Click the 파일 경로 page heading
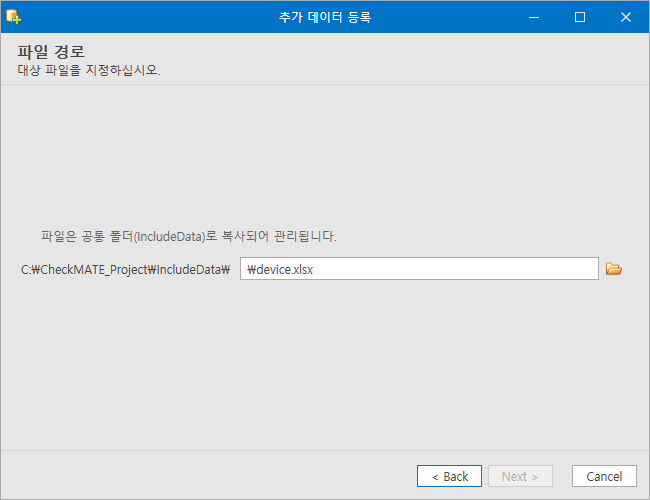Image resolution: width=650 pixels, height=500 pixels. coord(51,52)
